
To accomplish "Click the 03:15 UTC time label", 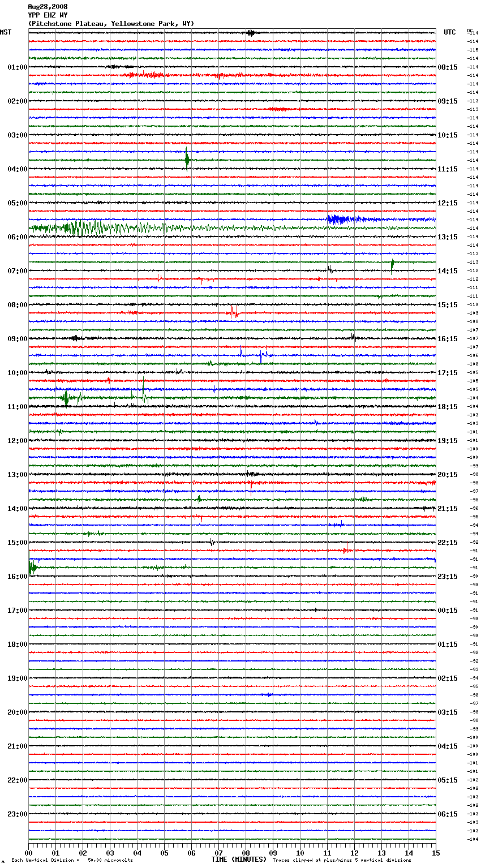I will (x=448, y=712).
